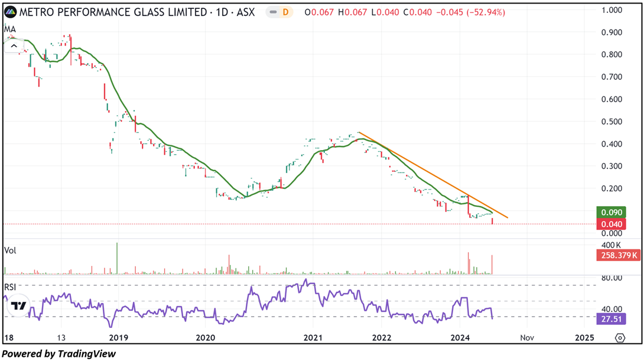Click the Nov label on the time axis

(x=527, y=338)
